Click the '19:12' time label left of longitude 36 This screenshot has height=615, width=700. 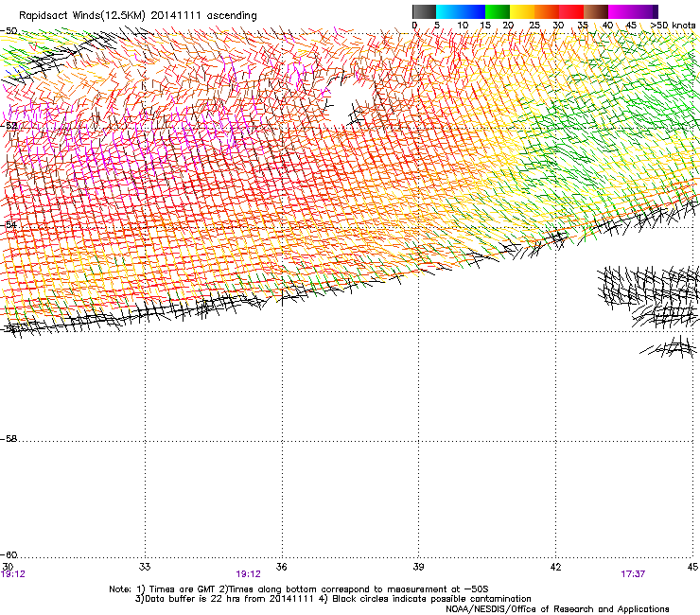click(248, 574)
